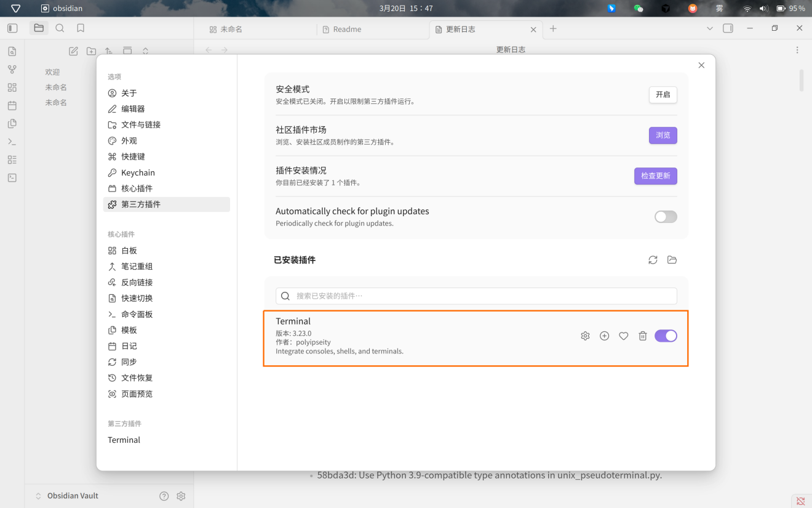Open the search icon in sidebar header
The height and width of the screenshot is (508, 812).
60,28
